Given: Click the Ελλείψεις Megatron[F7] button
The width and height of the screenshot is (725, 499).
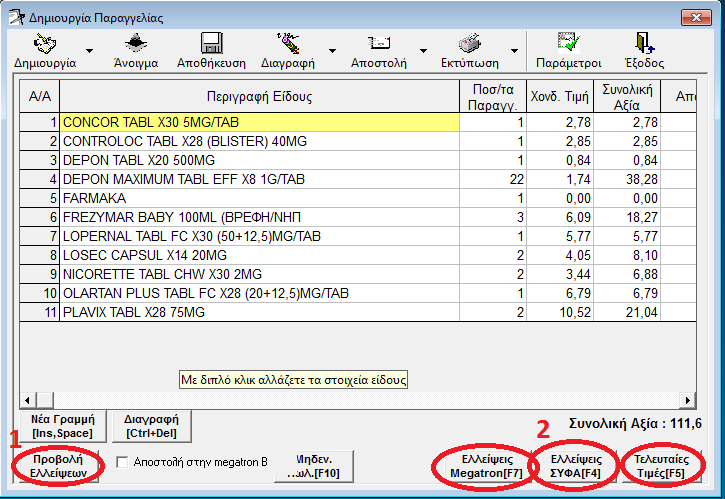Looking at the screenshot, I should [486, 466].
